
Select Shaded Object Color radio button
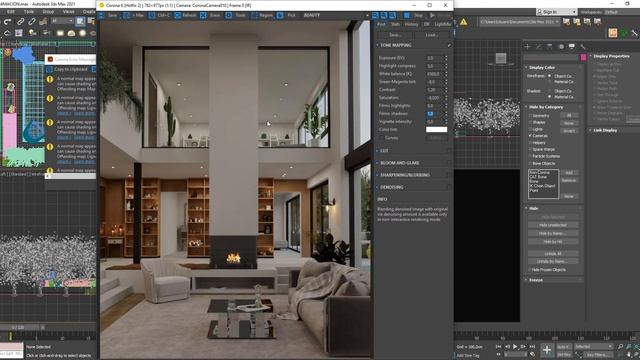pos(550,91)
